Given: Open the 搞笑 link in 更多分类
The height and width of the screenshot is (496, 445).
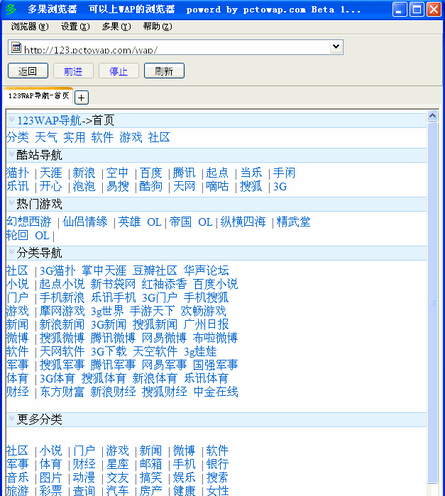Looking at the screenshot, I should tap(151, 477).
